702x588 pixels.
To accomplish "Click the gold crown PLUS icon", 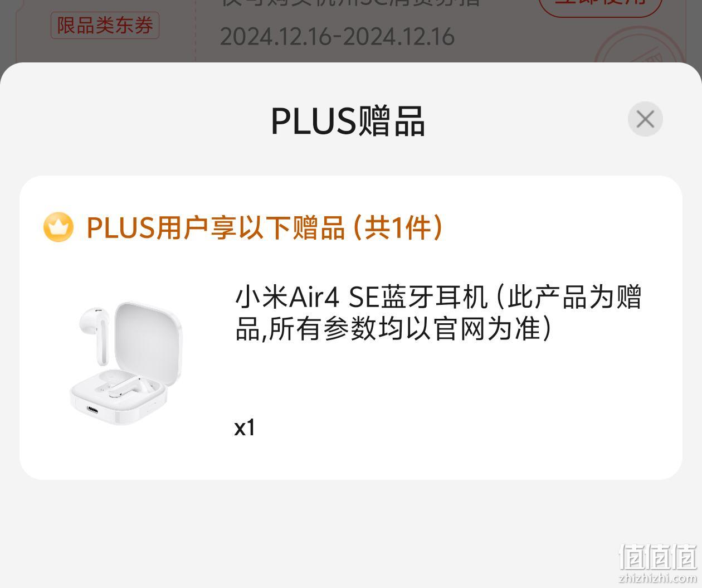I will coord(58,227).
